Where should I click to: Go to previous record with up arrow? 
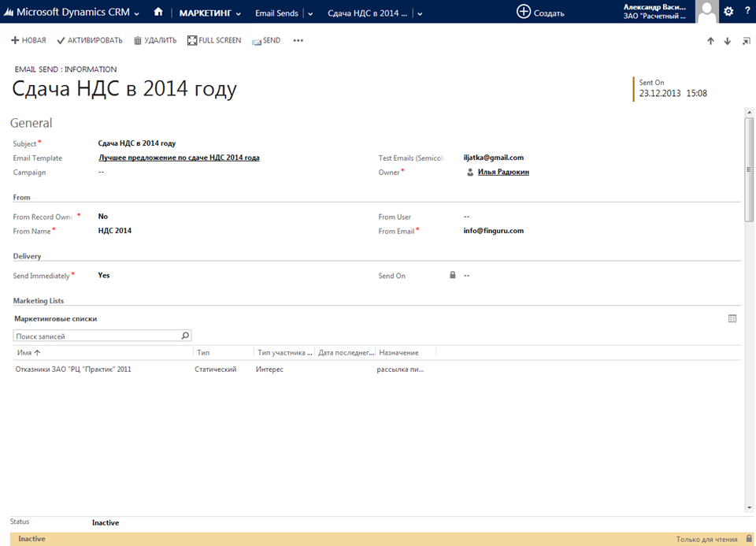coord(710,41)
